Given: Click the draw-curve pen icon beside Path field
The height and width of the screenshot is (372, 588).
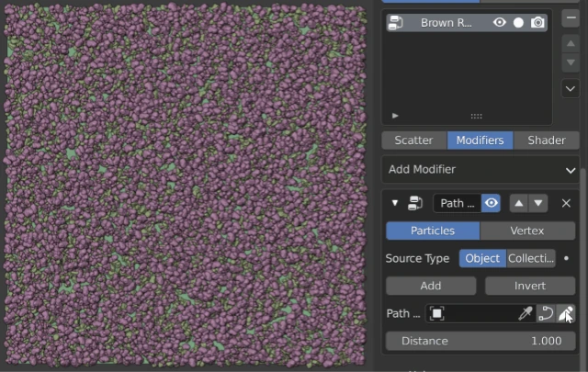Looking at the screenshot, I should coord(567,313).
